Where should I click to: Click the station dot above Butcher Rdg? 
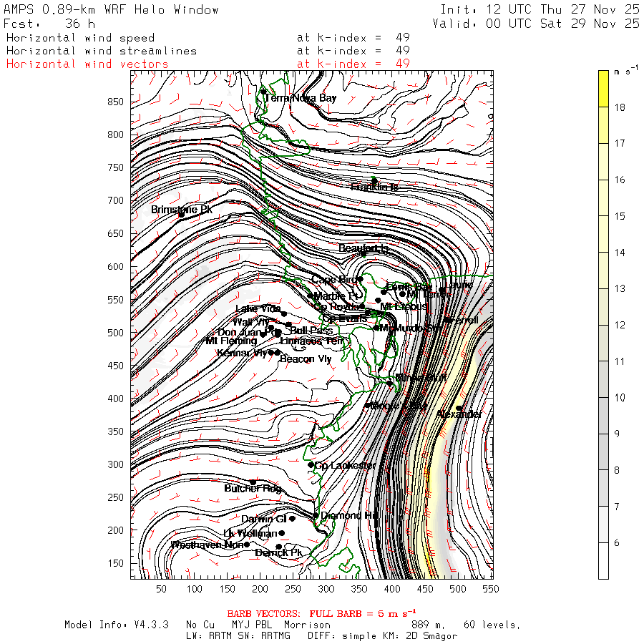pos(253,482)
